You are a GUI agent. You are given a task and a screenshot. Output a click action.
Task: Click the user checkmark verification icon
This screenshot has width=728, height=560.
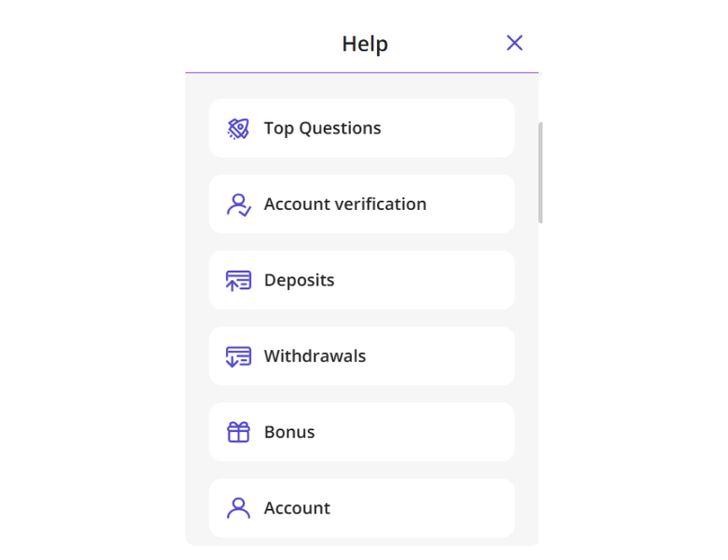(239, 204)
